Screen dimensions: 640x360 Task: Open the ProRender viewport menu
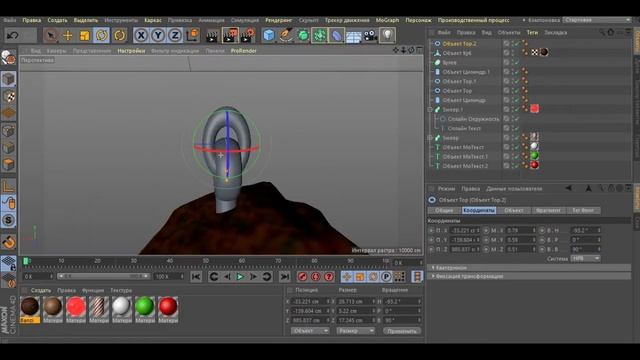244,51
